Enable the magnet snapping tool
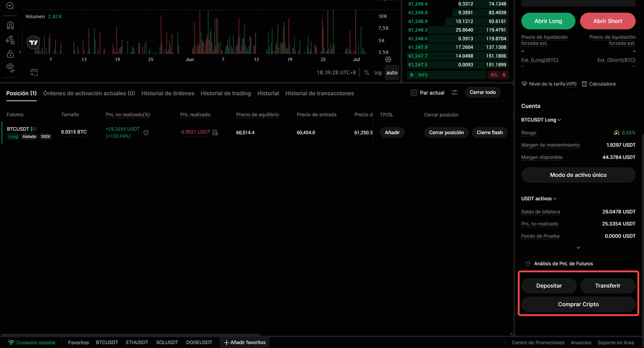Image resolution: width=644 pixels, height=348 pixels. (10, 25)
